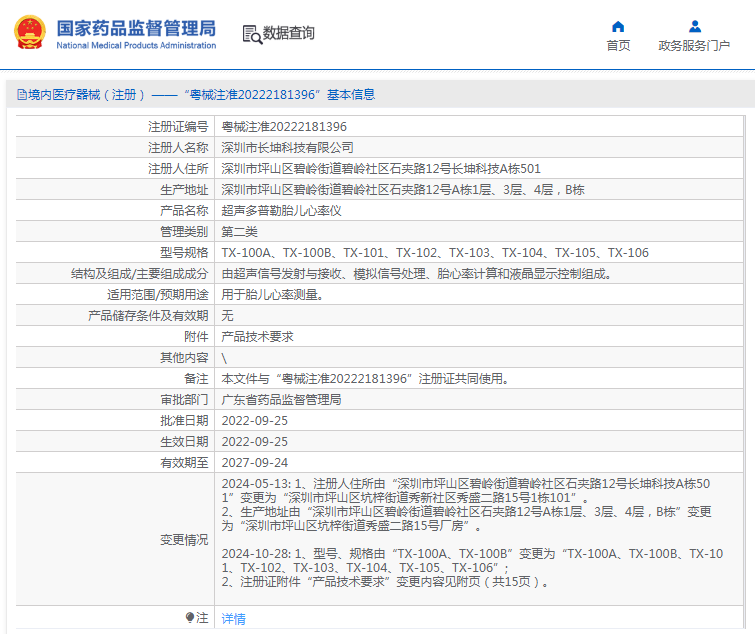
Task: Select 生效日期 value 2022-09-25
Action: point(254,442)
